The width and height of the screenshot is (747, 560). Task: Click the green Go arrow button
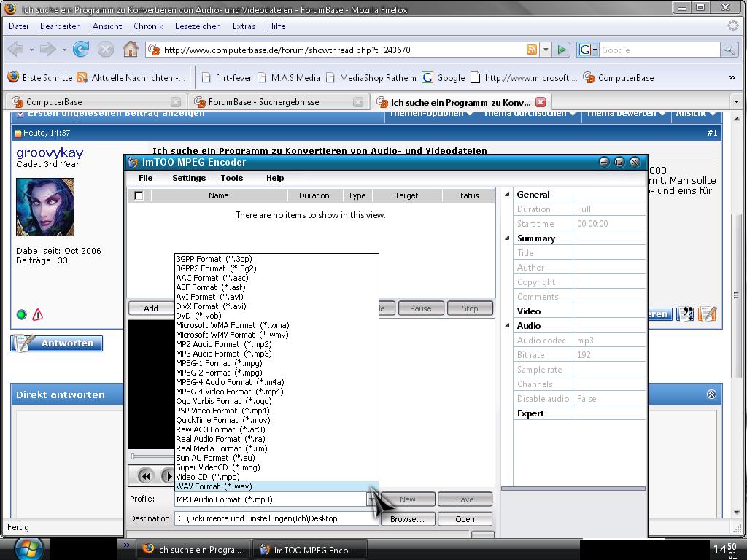[x=562, y=50]
